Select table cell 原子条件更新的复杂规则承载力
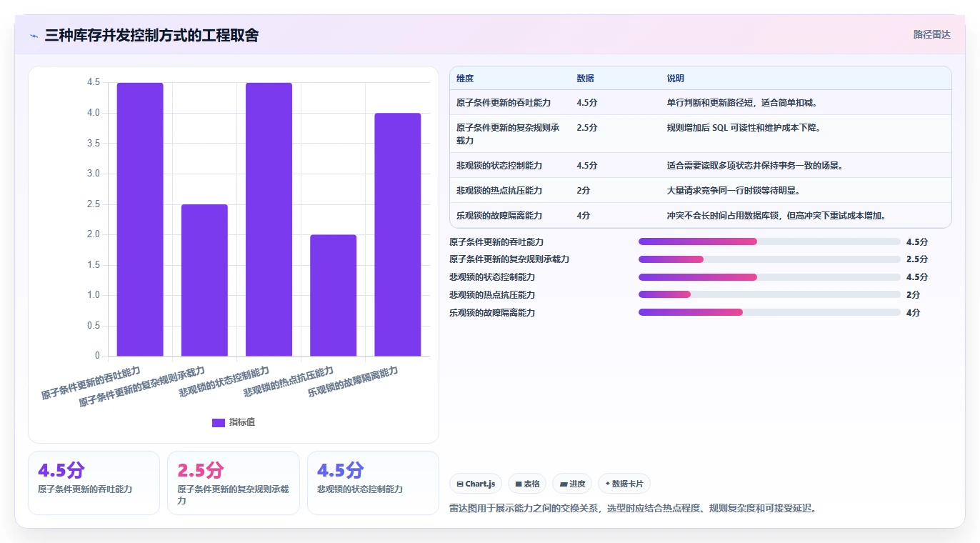Image resolution: width=980 pixels, height=543 pixels. (x=509, y=134)
